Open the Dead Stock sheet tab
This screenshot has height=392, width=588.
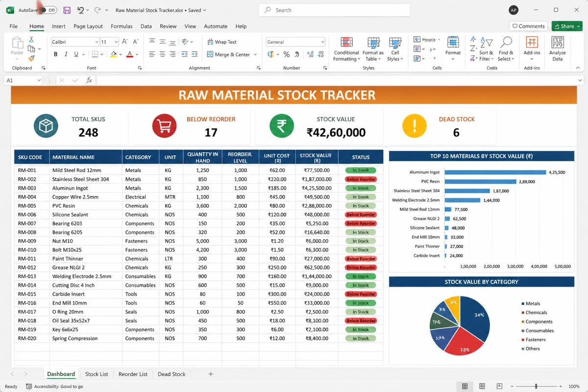coord(171,374)
